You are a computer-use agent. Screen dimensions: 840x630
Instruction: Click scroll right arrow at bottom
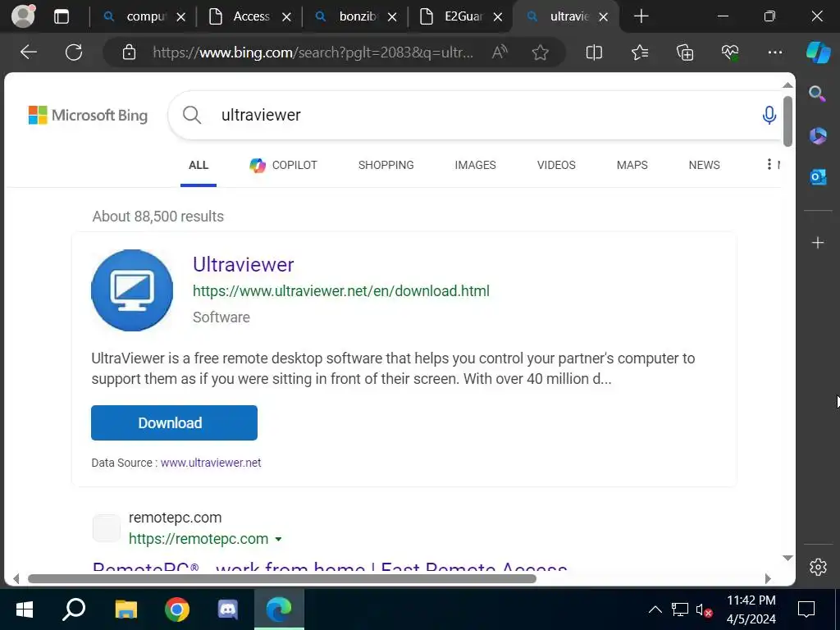tap(768, 578)
